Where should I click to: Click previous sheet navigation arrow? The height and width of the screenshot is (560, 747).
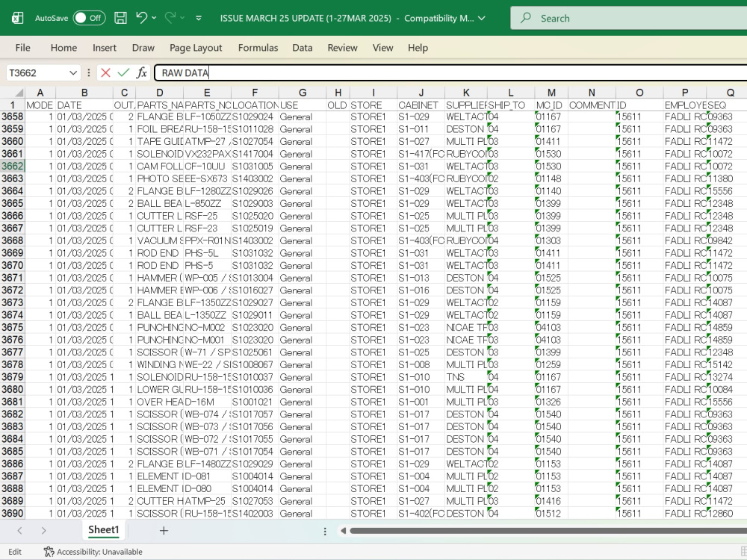point(19,530)
